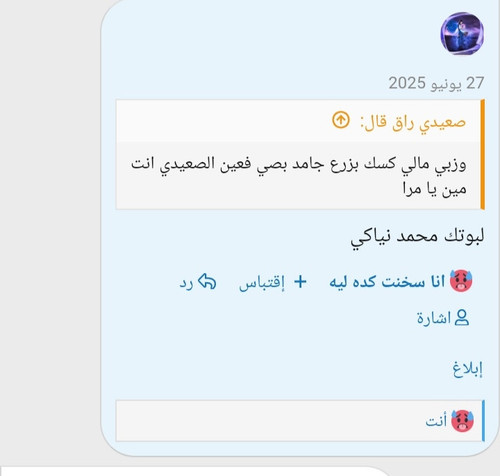Open the quoted author صعيدي راق قال link

click(413, 122)
